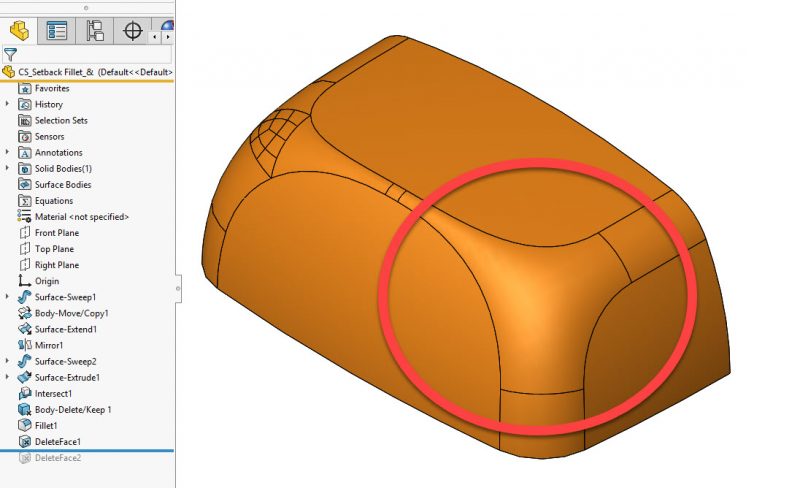Select the Fillet1 feature icon
The width and height of the screenshot is (800, 488).
tap(26, 425)
